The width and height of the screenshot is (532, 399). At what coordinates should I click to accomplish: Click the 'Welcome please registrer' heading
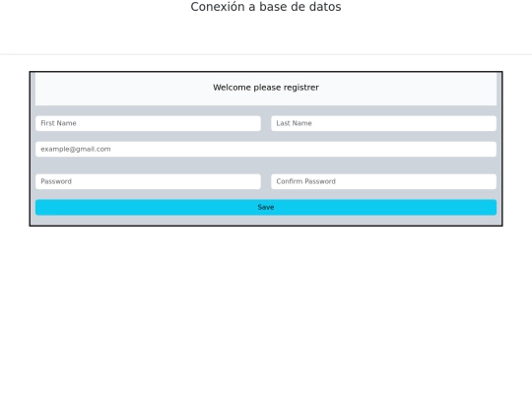266,88
